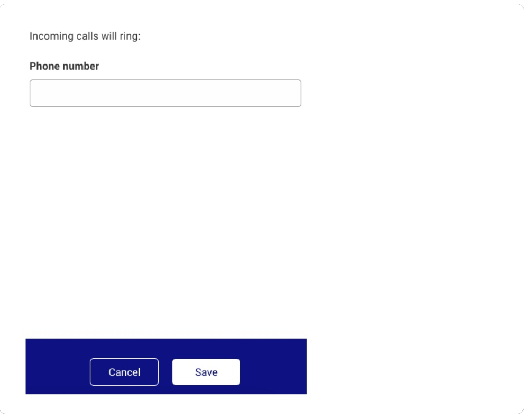Click inside the phone number entry field
The image size is (532, 420).
click(165, 93)
